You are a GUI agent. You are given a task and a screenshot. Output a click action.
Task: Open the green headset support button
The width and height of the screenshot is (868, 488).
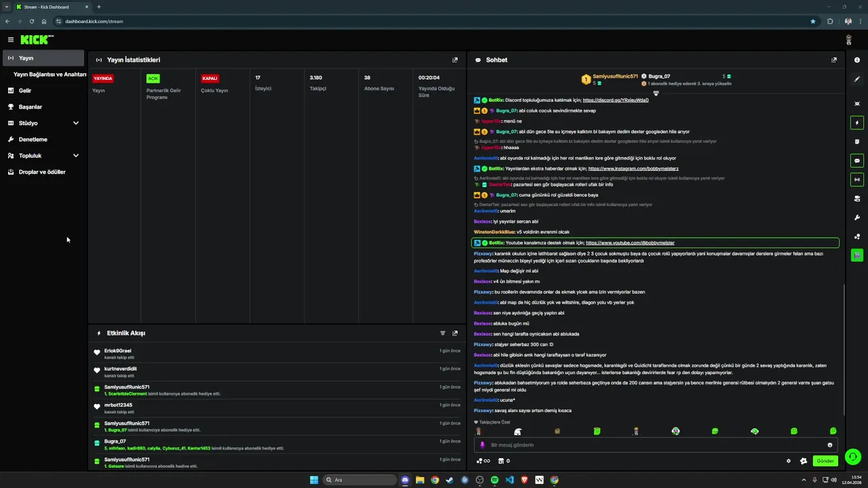tap(853, 457)
